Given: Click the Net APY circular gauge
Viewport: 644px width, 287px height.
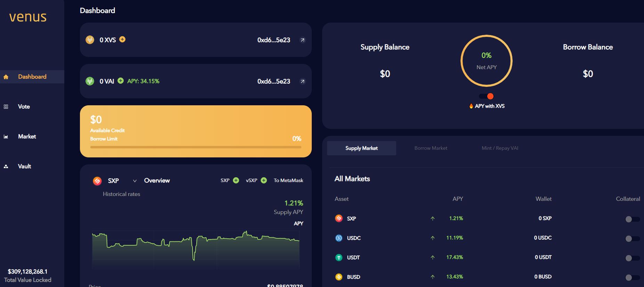Looking at the screenshot, I should click(x=487, y=61).
